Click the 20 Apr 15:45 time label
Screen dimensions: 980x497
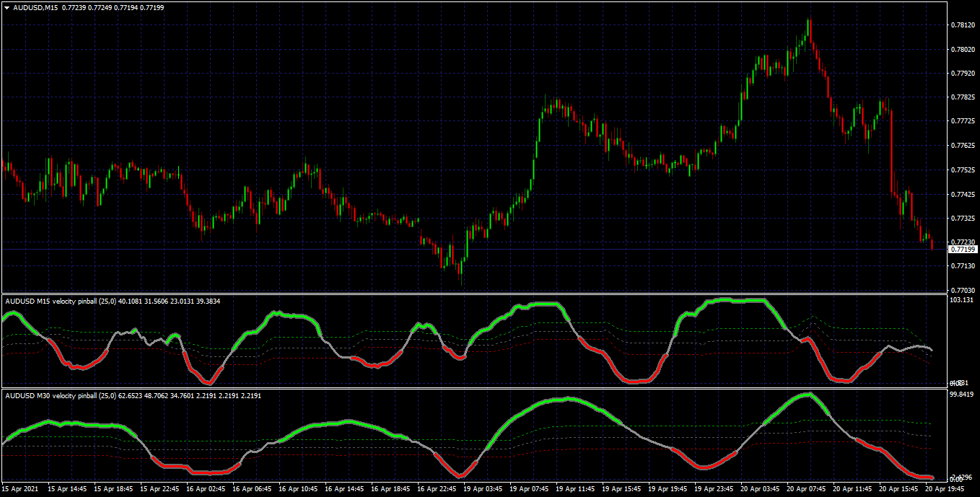(x=898, y=488)
